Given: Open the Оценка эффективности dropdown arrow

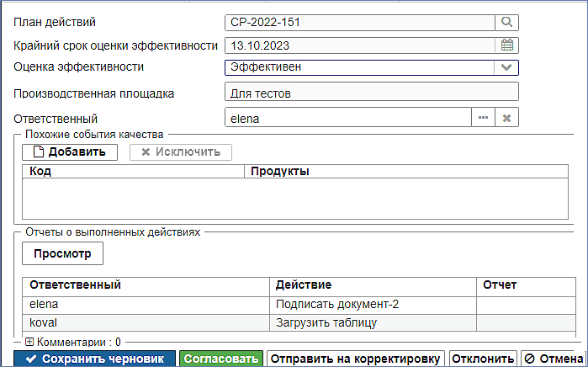Looking at the screenshot, I should click(x=506, y=67).
